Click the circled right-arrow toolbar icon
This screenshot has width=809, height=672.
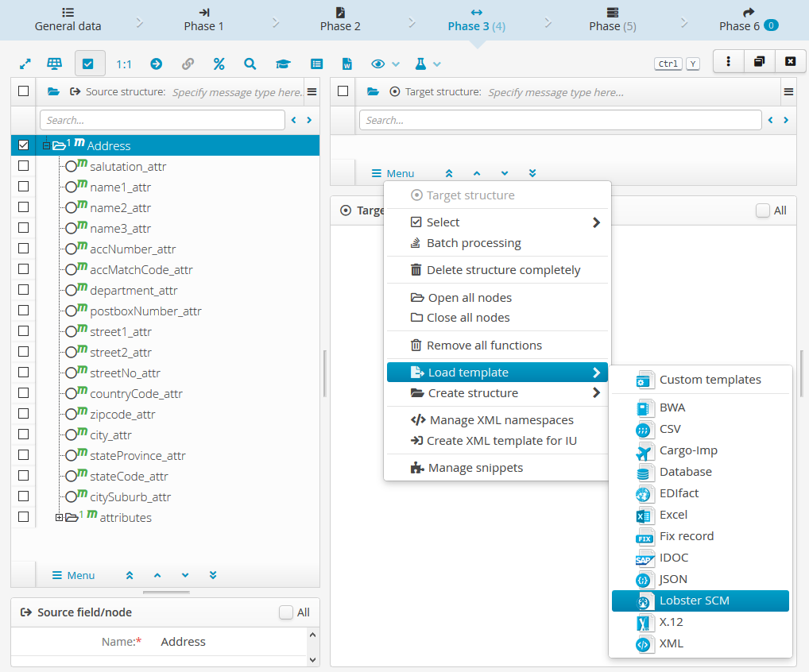click(x=157, y=64)
